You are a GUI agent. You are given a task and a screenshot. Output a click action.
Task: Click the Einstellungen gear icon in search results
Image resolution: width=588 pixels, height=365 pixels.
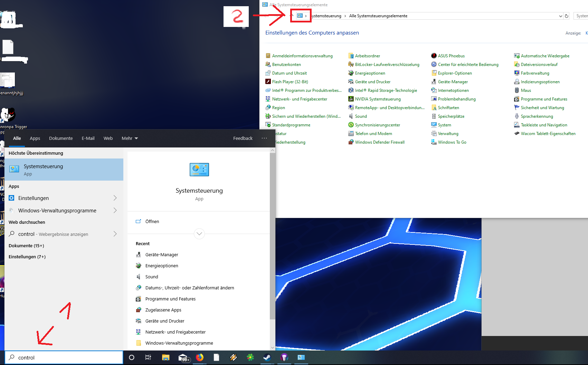11,198
